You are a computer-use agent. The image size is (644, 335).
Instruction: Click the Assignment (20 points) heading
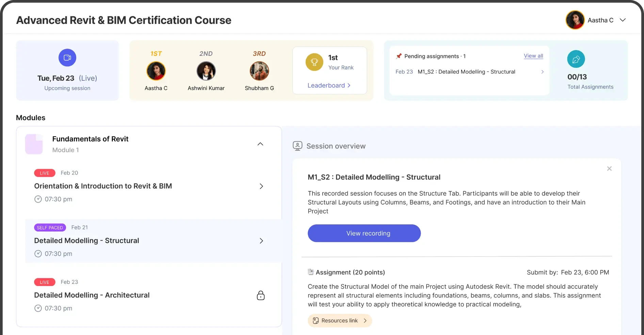[x=350, y=272]
